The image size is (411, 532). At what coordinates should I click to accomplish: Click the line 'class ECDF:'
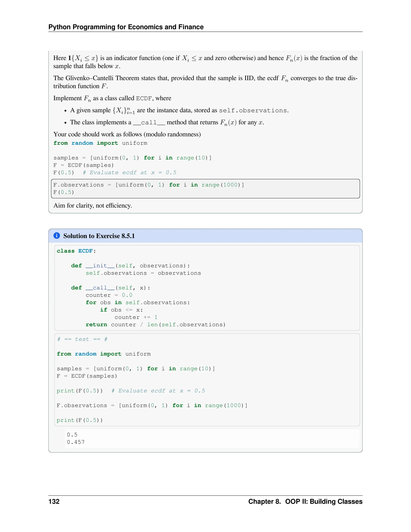coord(76,251)
